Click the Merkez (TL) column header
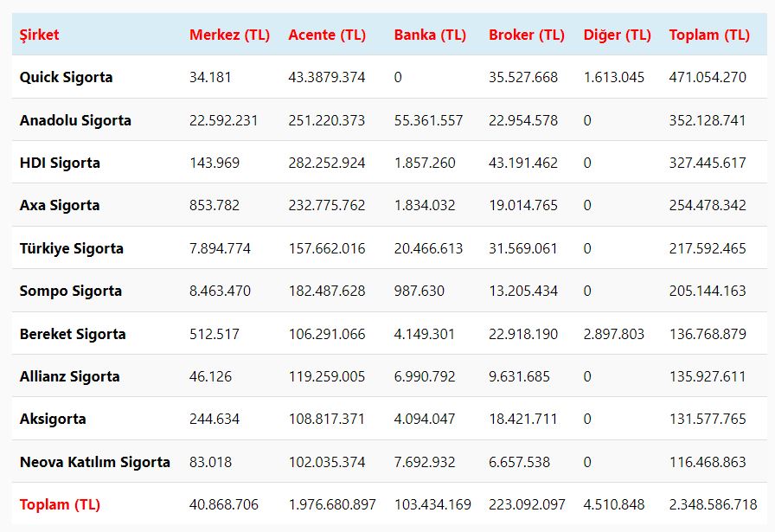The height and width of the screenshot is (532, 775). coord(229,35)
